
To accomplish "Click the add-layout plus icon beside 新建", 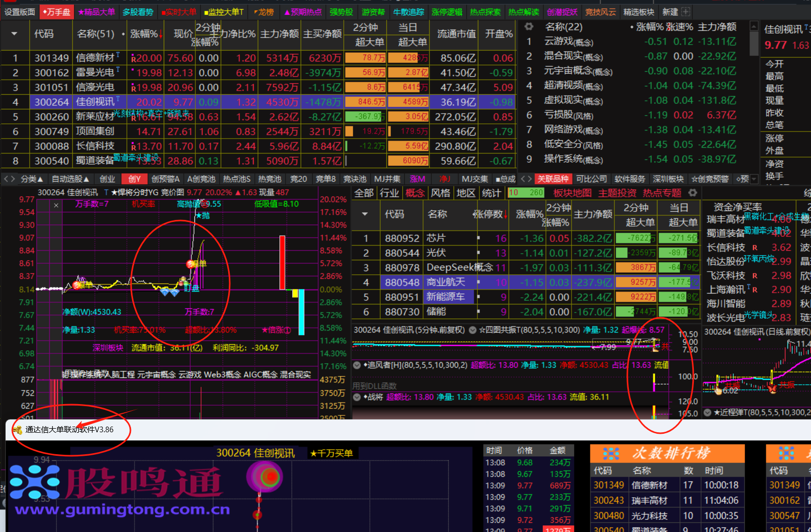I will (686, 12).
